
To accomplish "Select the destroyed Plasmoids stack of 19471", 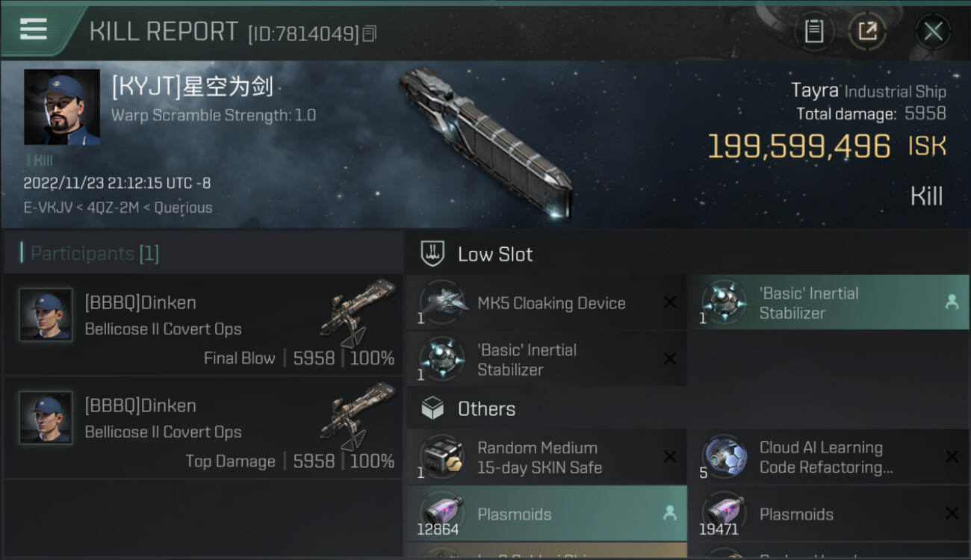I will [828, 514].
